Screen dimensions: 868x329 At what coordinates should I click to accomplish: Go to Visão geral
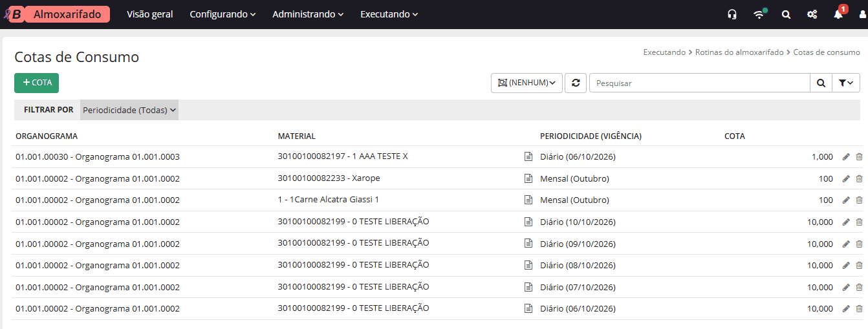point(150,14)
